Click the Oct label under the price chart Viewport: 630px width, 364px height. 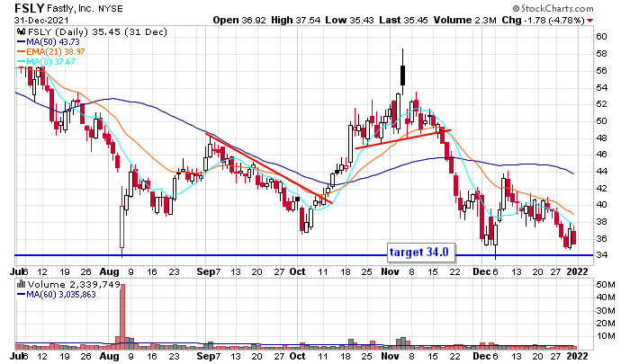[298, 272]
